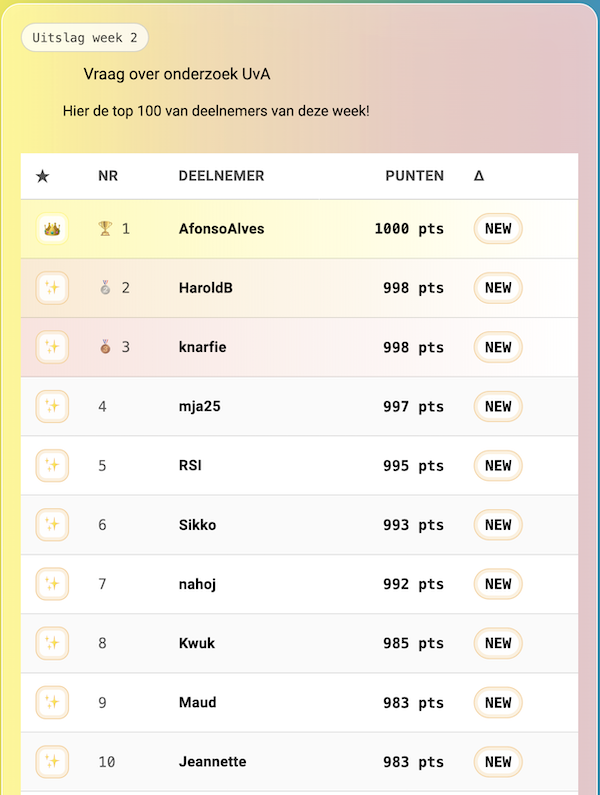Click the sparkle icon beside Kwuk
Screen dimensions: 600x795
click(x=52, y=643)
